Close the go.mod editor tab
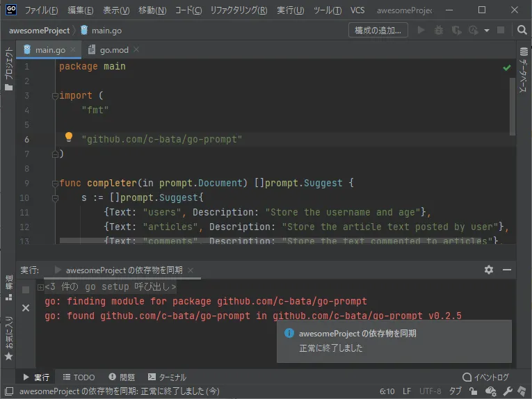Viewport: 532px width, 399px height. point(136,50)
